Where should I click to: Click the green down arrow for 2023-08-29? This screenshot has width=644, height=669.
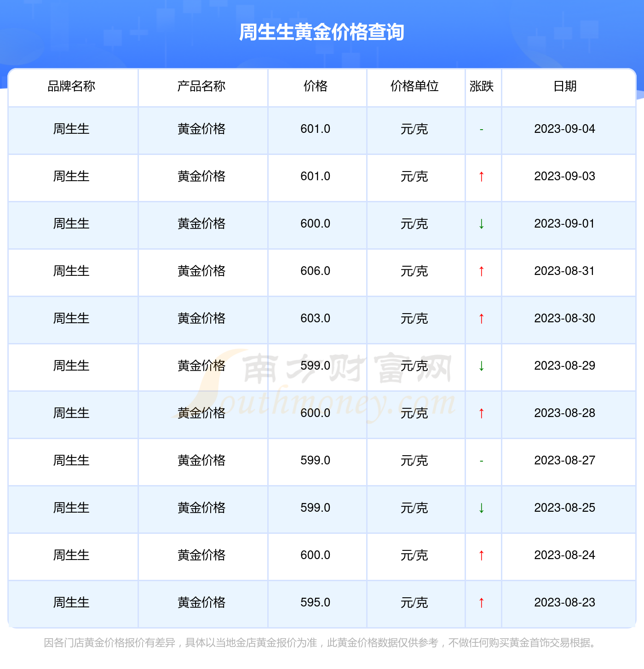(482, 366)
